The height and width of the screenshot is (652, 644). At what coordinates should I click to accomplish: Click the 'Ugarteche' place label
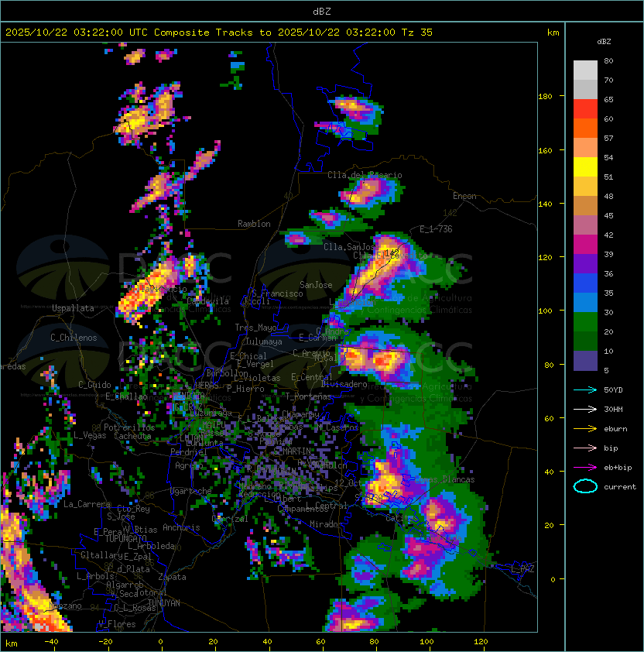pos(191,491)
